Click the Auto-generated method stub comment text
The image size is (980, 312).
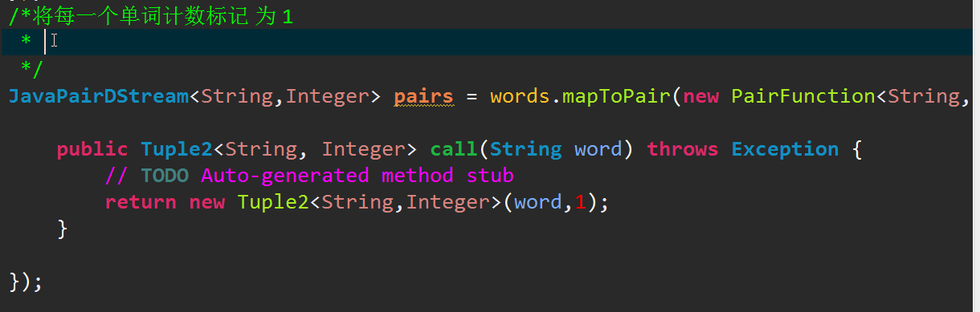coord(357,175)
